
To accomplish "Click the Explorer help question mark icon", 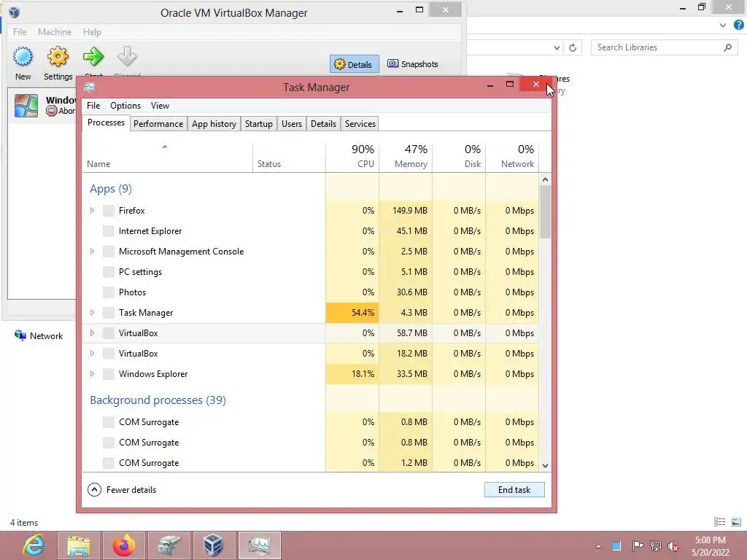I will 738,26.
